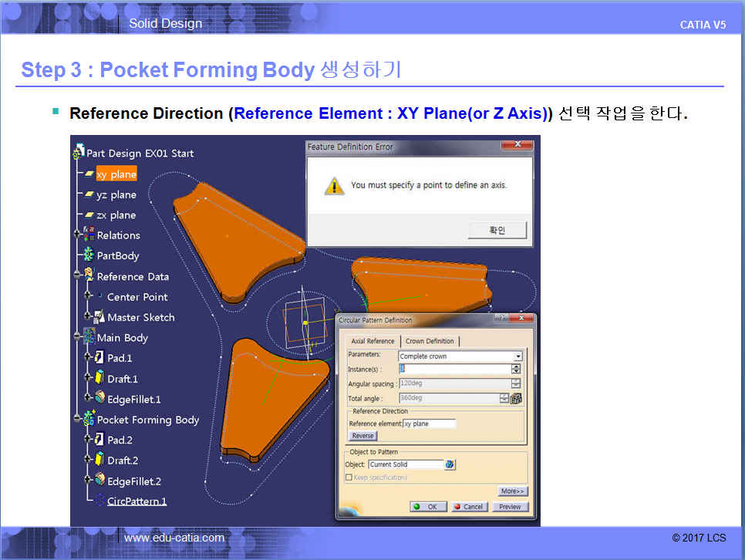Click the CircPattern.1 icon in tree
Screen dimensions: 745x560
pyautogui.click(x=99, y=501)
